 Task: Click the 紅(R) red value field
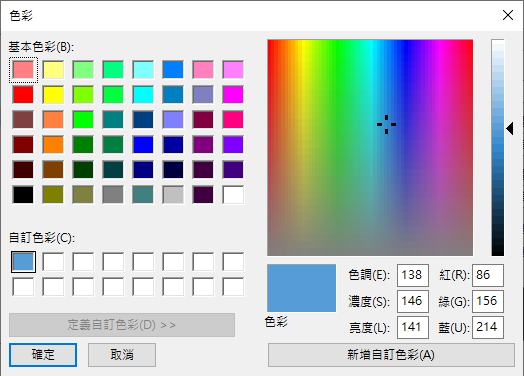point(488,275)
